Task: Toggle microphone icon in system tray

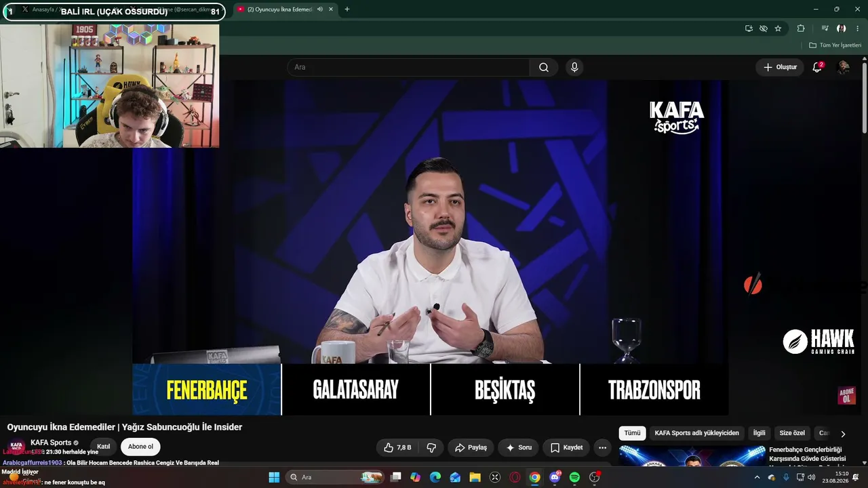Action: point(786,477)
